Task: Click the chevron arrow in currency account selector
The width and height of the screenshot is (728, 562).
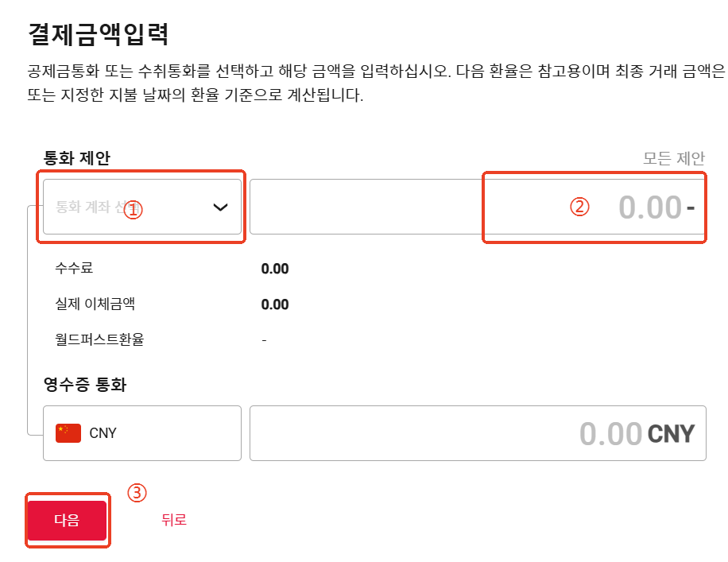Action: tap(220, 207)
